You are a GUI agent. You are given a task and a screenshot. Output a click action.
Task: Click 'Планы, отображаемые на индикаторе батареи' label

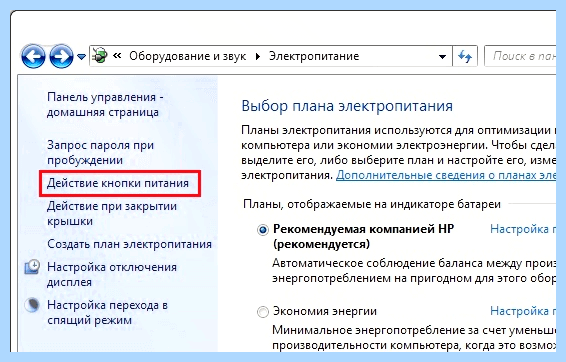click(x=372, y=204)
